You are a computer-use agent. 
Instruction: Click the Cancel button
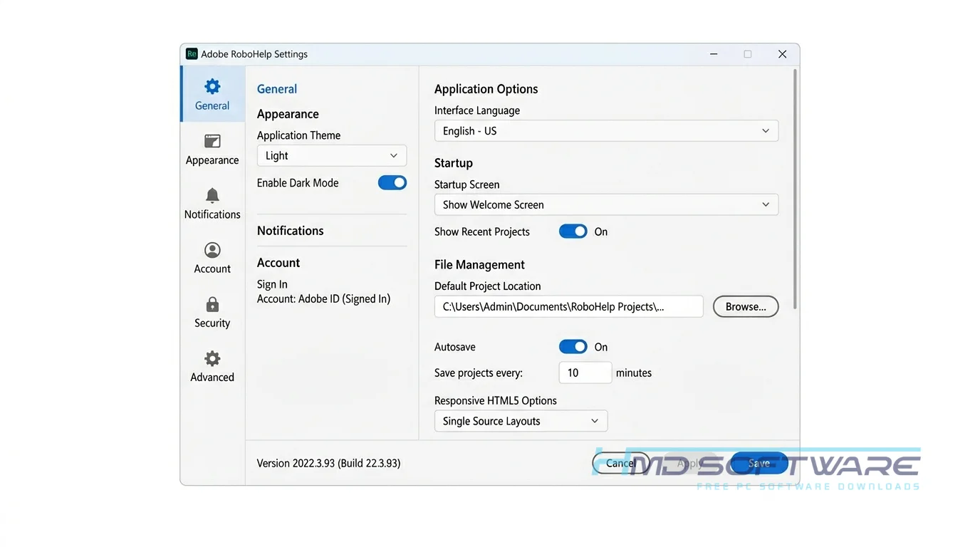click(621, 463)
